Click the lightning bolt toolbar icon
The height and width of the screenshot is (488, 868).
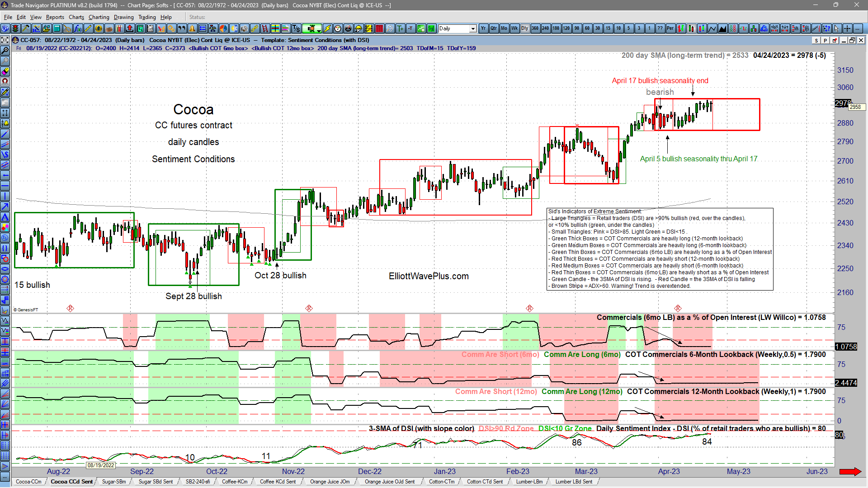click(327, 28)
